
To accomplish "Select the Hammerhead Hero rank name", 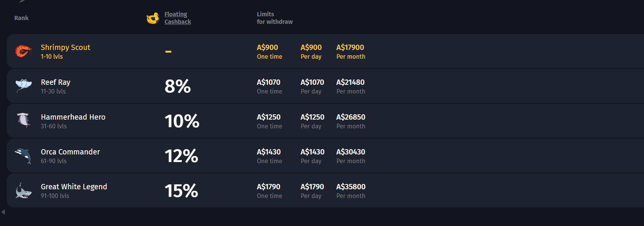I will [x=73, y=117].
